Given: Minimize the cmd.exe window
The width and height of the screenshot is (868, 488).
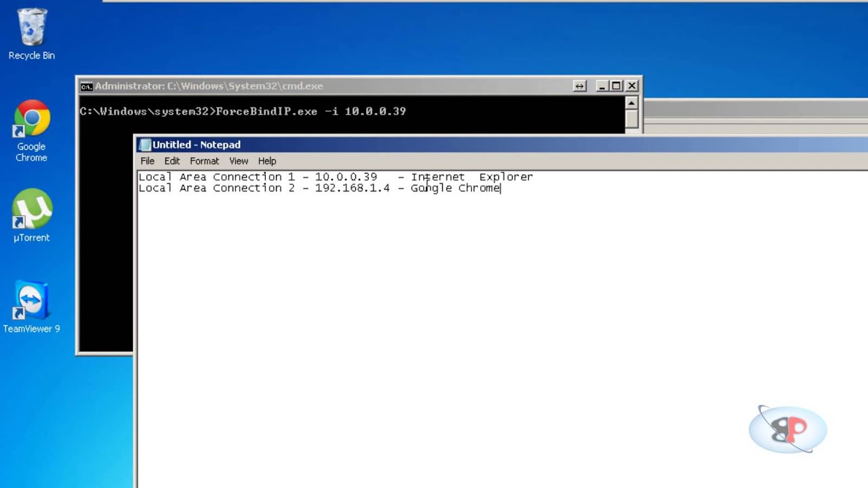Looking at the screenshot, I should pyautogui.click(x=601, y=86).
